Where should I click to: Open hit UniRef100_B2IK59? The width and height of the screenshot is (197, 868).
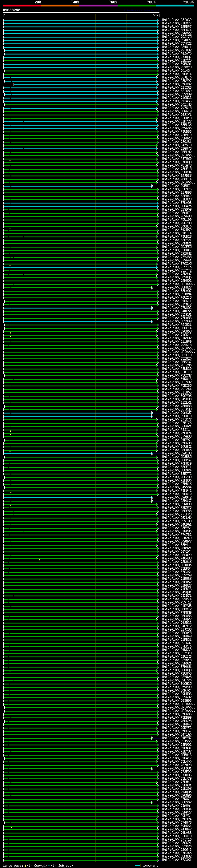177,91
